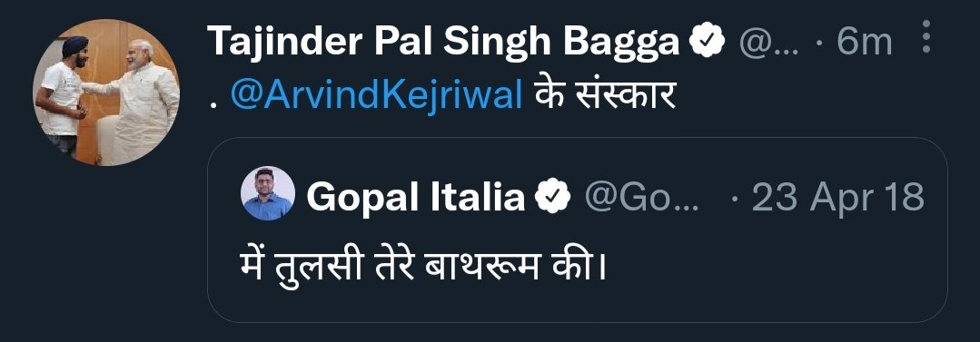980x342 pixels.
Task: Open the Gopal Italia display name
Action: point(416,198)
